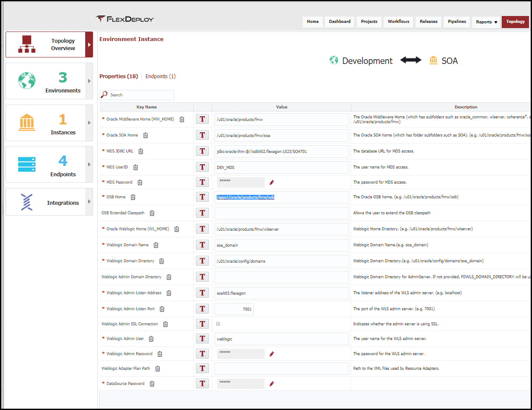
Task: Click the clipboard icon beside MDS UserID
Action: pyautogui.click(x=135, y=167)
